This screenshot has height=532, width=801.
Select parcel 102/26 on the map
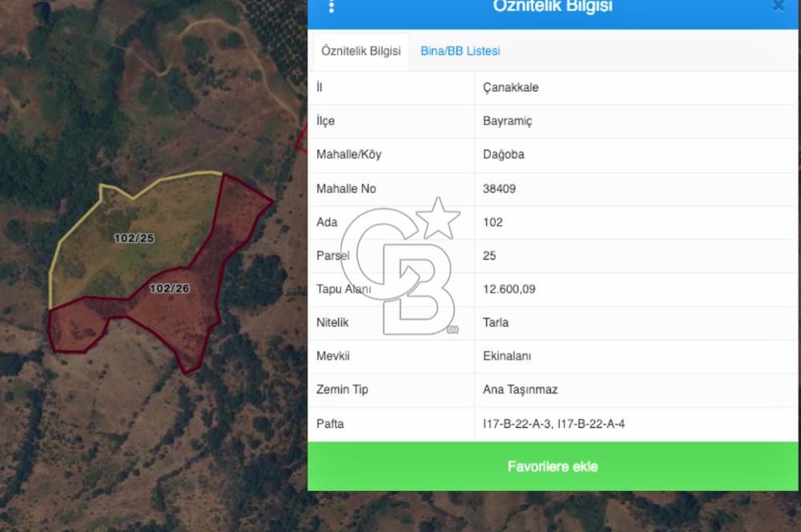pyautogui.click(x=170, y=288)
